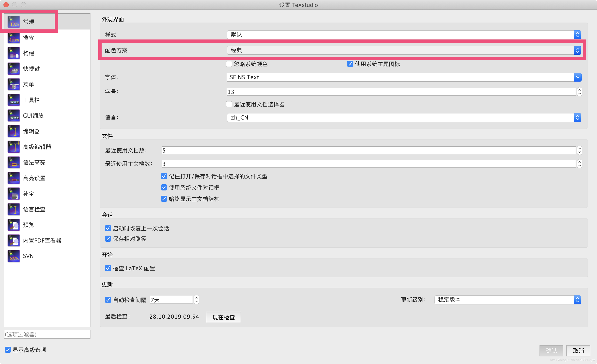Open the 补全 icon

[14, 194]
